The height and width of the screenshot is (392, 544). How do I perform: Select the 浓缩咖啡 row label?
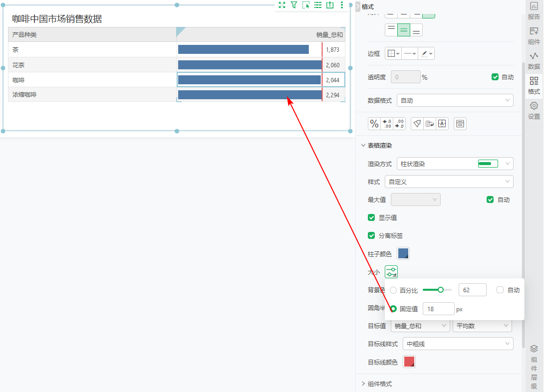point(24,95)
